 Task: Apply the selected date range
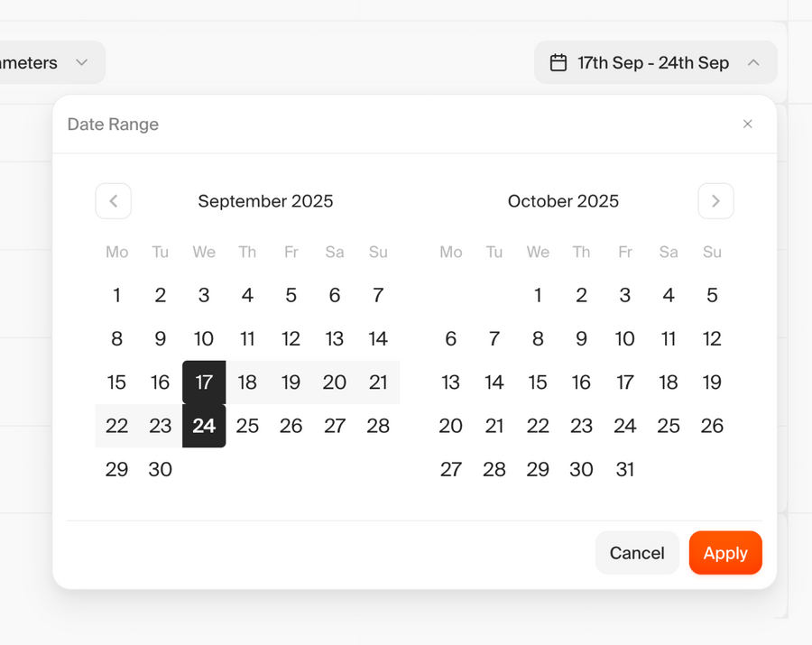(725, 553)
